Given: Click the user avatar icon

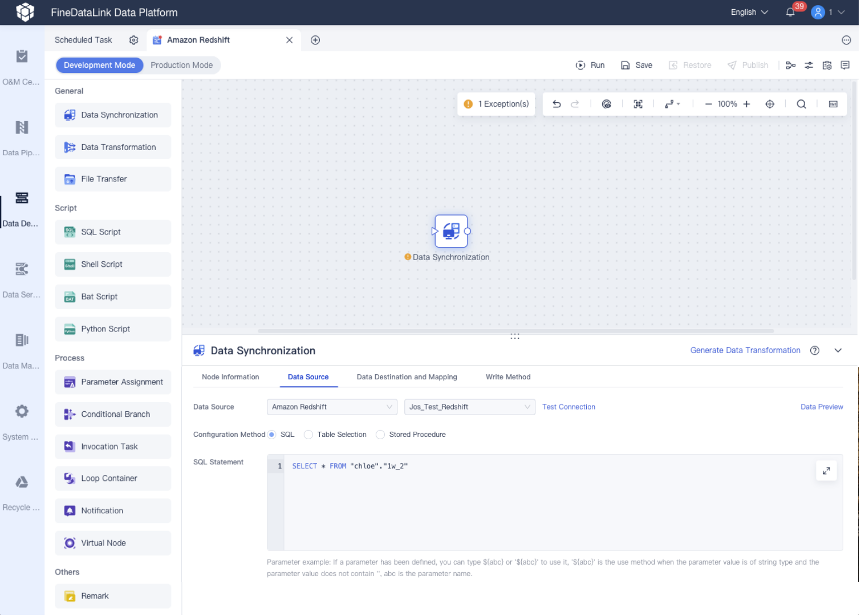Looking at the screenshot, I should coord(818,12).
